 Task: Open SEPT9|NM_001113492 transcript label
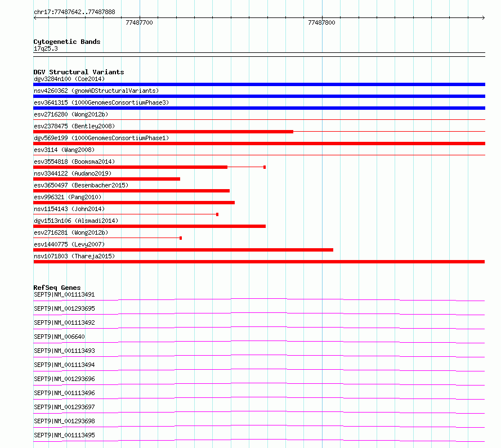pyautogui.click(x=64, y=322)
